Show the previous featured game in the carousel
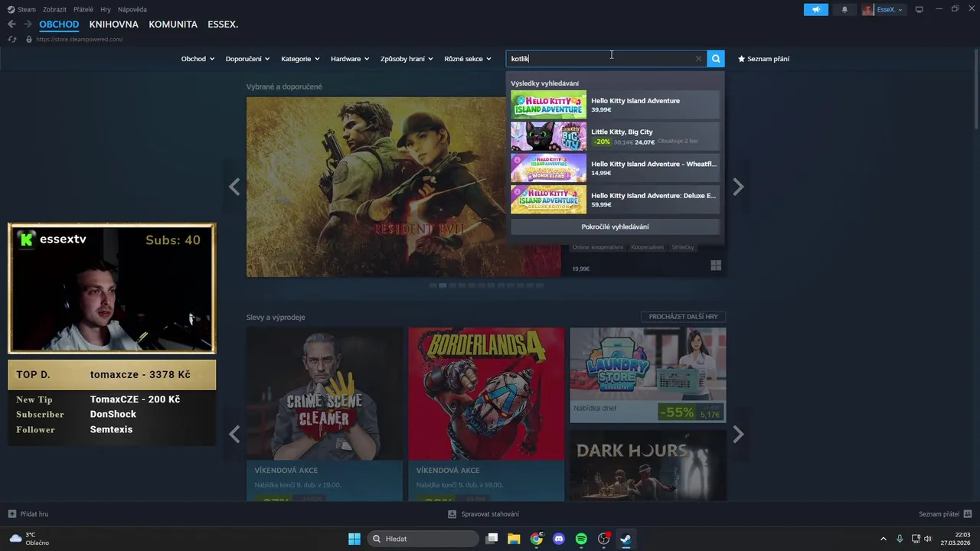980x551 pixels. 234,187
